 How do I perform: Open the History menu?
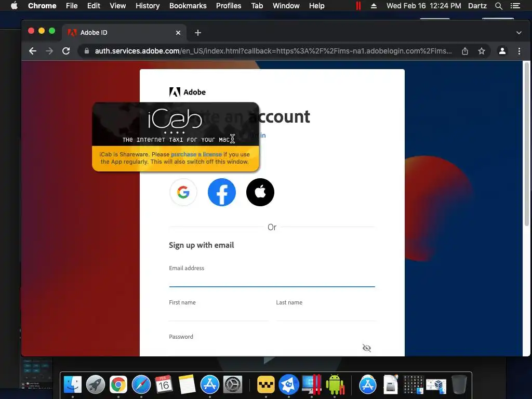[148, 6]
